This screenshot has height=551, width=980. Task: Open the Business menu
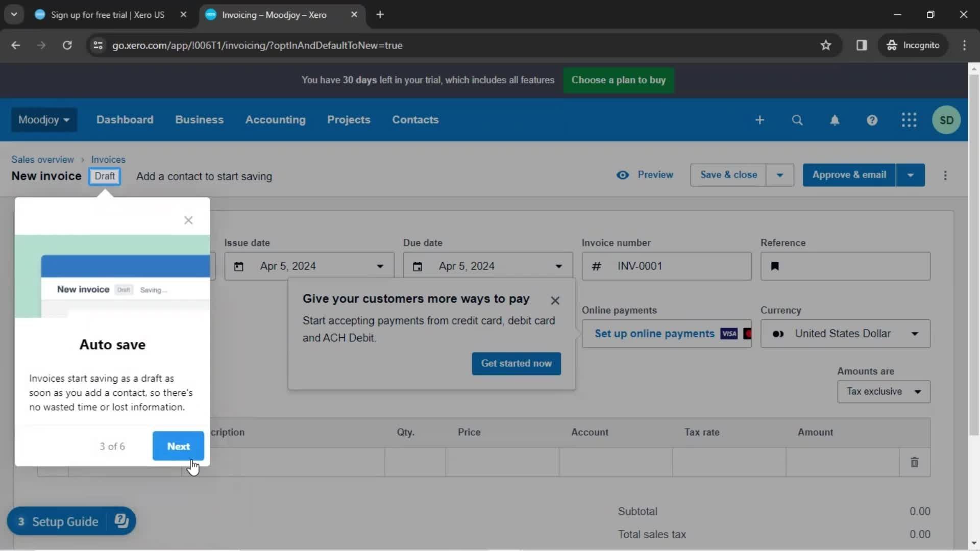coord(199,120)
